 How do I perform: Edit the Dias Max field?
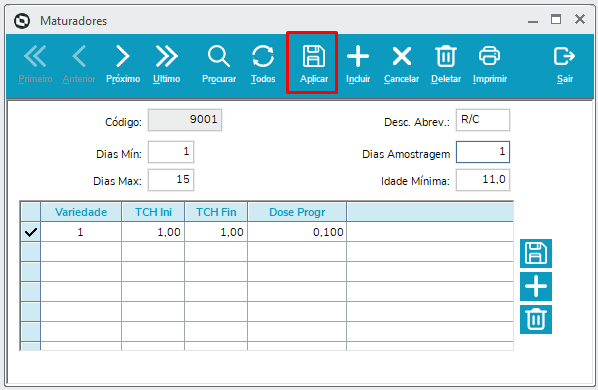tap(171, 180)
